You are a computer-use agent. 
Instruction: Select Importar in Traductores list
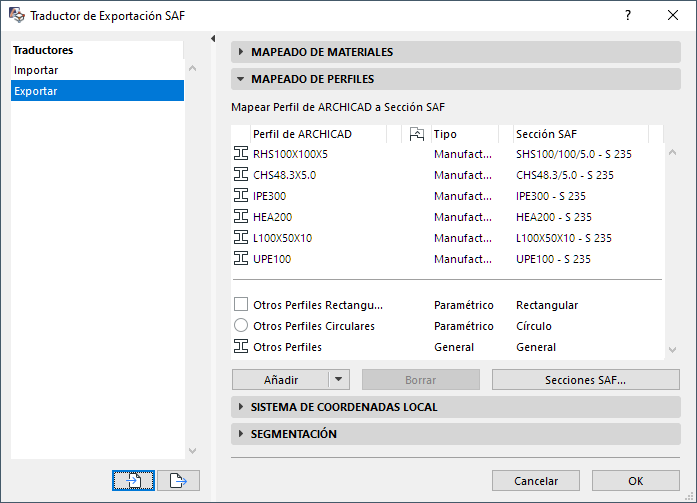pos(97,70)
